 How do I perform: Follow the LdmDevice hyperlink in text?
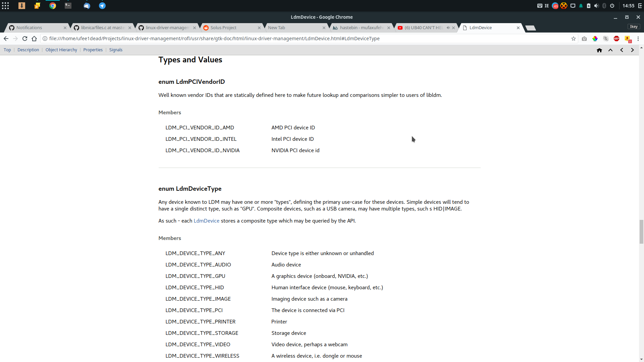[207, 221]
